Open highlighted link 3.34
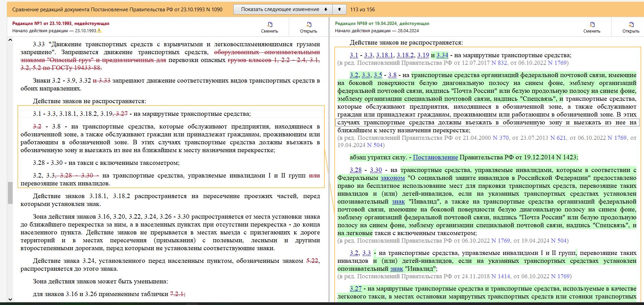The width and height of the screenshot is (644, 305). click(442, 55)
